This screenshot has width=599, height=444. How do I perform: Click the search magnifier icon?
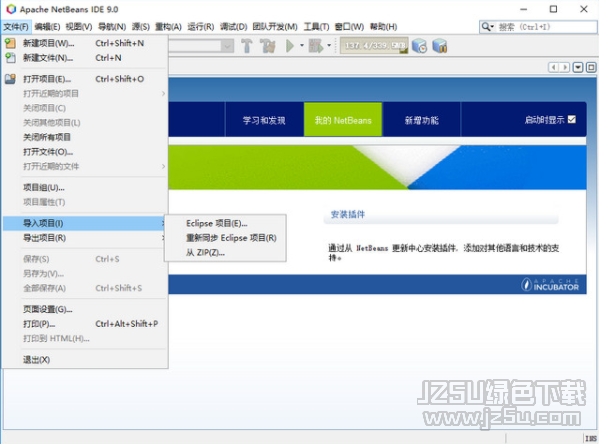coord(486,27)
